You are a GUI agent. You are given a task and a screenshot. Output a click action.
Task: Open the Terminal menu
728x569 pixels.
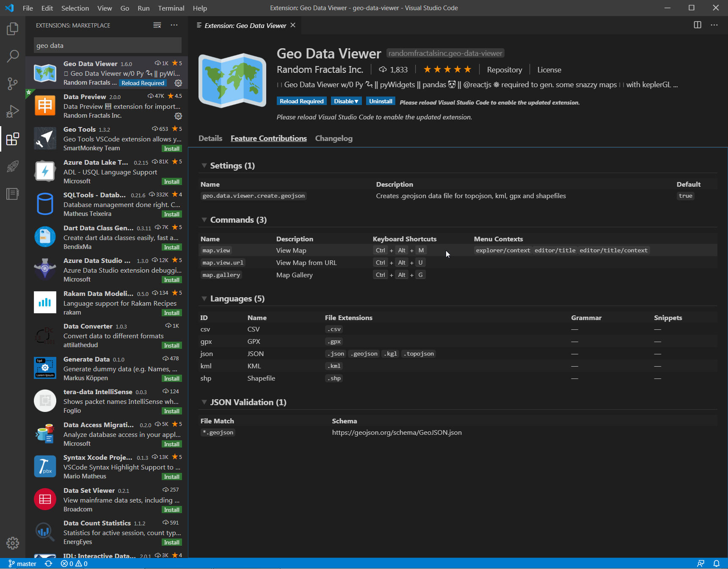[171, 8]
